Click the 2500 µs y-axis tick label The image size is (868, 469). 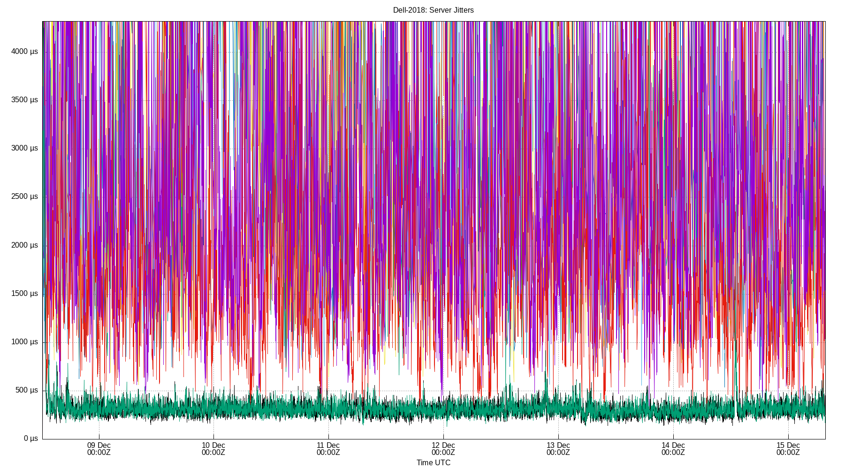point(24,197)
